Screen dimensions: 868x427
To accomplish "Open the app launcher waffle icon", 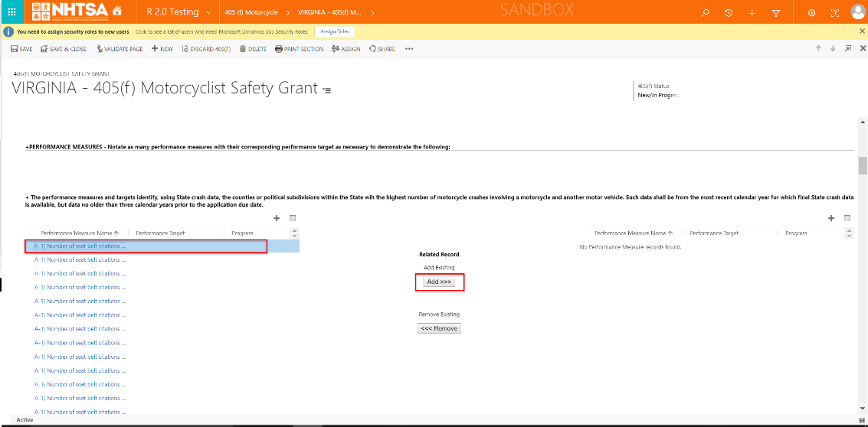I will [11, 12].
